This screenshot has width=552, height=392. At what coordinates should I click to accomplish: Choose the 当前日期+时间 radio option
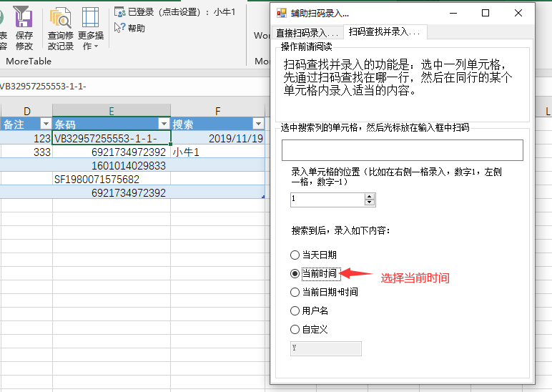click(295, 292)
